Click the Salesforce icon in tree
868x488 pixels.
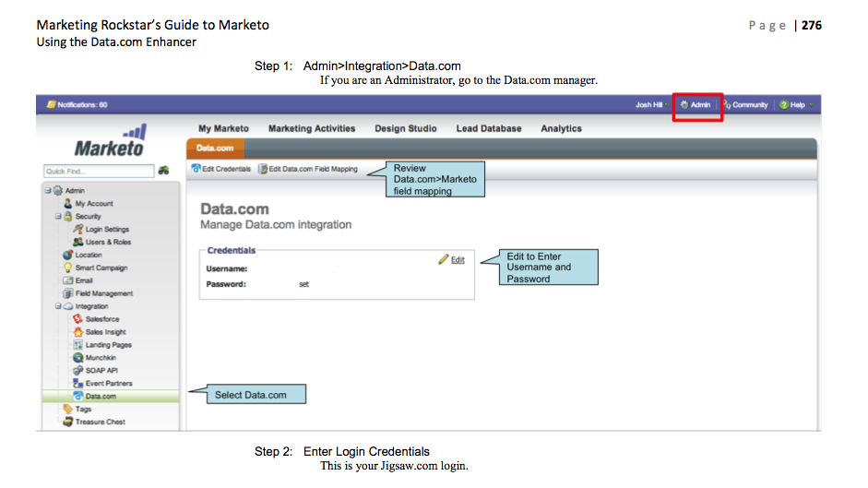point(78,319)
